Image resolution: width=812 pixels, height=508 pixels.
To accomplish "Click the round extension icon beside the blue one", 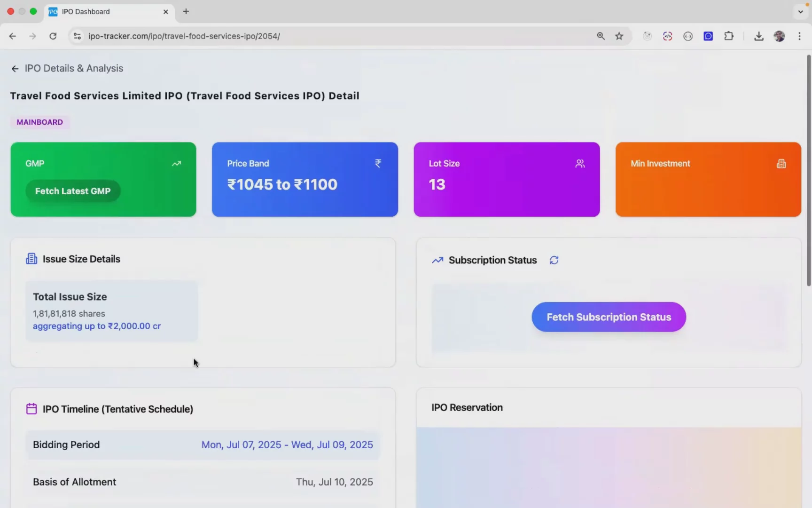I will click(688, 36).
